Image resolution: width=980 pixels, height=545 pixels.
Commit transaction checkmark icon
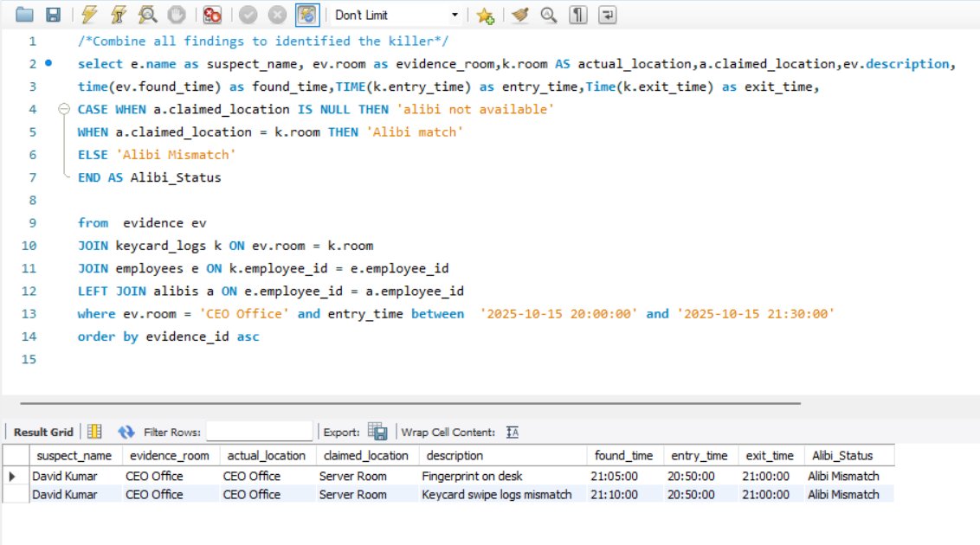248,15
